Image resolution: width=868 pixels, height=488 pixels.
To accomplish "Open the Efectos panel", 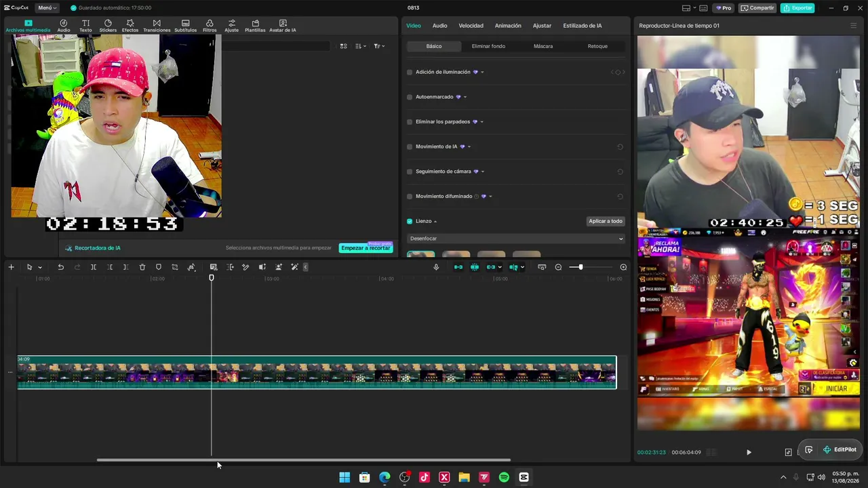I will click(130, 26).
